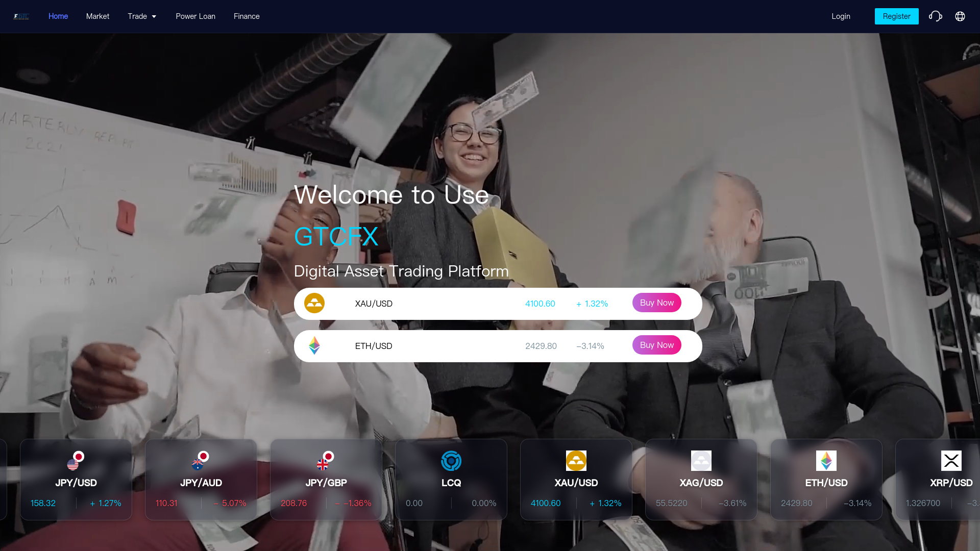
Task: Click the XRP/USD icon
Action: 951,461
